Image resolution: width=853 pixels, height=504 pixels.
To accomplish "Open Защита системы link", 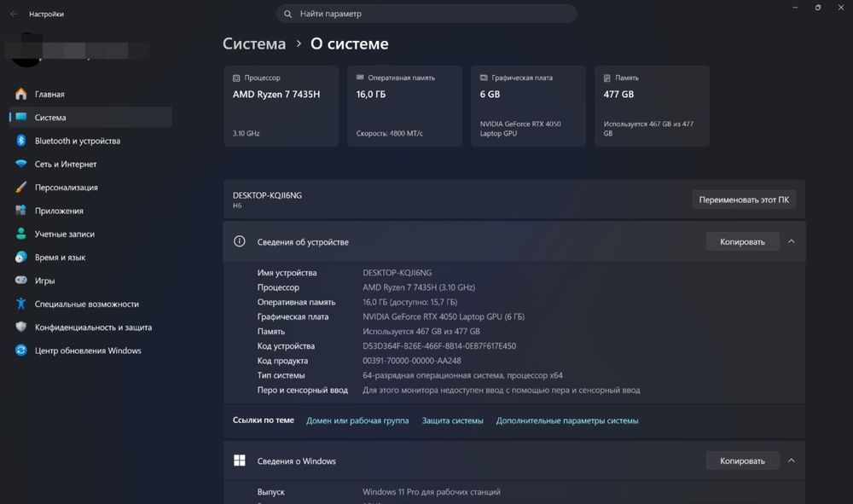I will (453, 420).
